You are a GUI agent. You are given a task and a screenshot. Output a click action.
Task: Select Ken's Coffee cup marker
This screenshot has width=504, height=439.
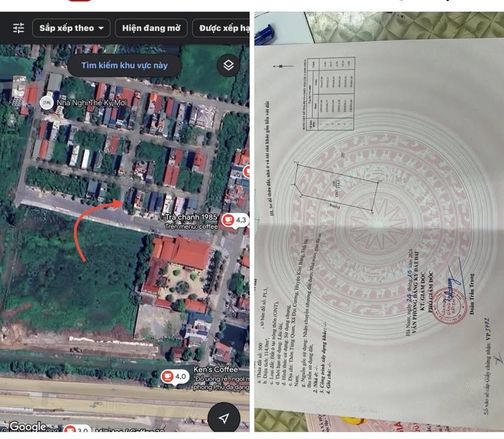tap(167, 377)
